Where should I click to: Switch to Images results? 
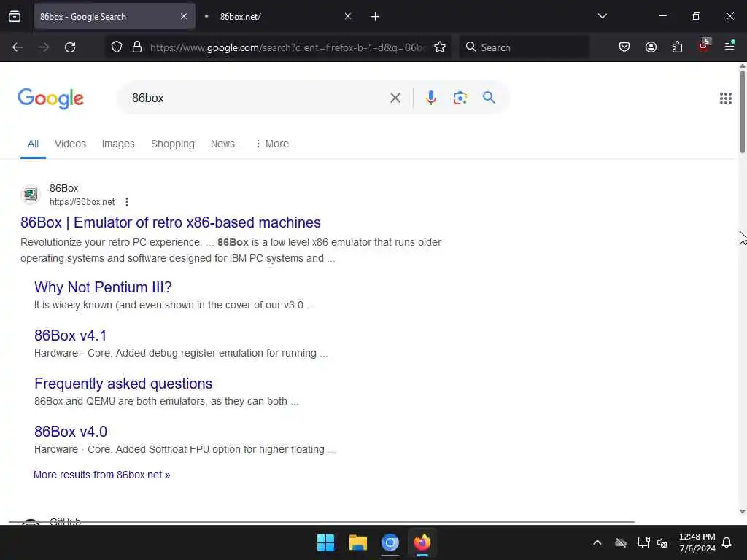tap(118, 144)
